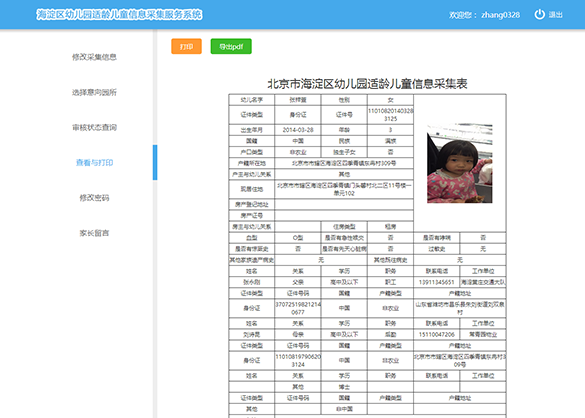Click the phone number 13911345651
585x418 pixels.
(437, 282)
